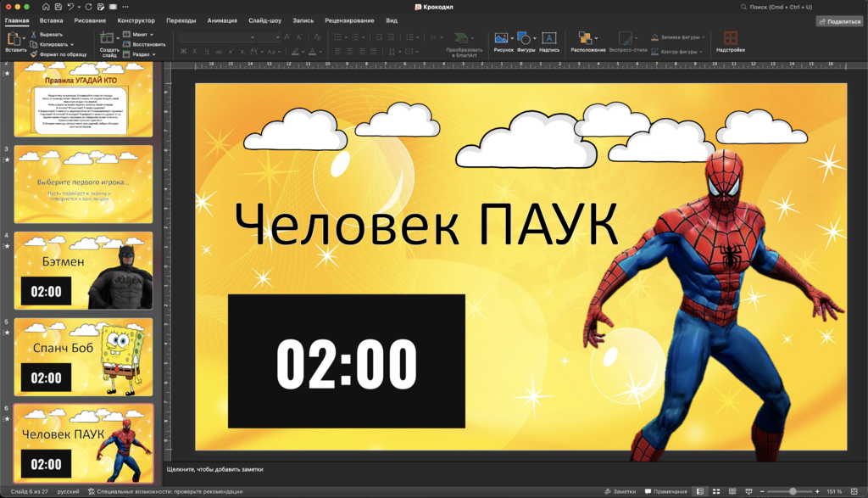
Task: Open the Переходы tab
Action: click(x=181, y=20)
